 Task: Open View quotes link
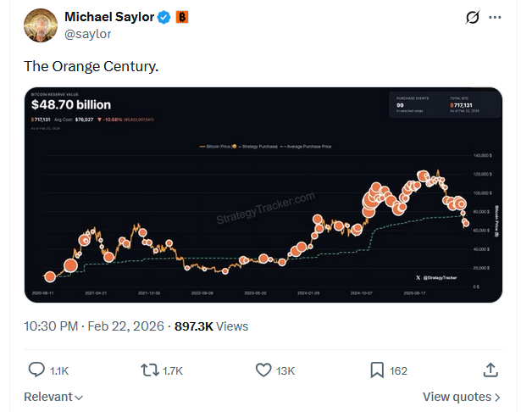461,397
